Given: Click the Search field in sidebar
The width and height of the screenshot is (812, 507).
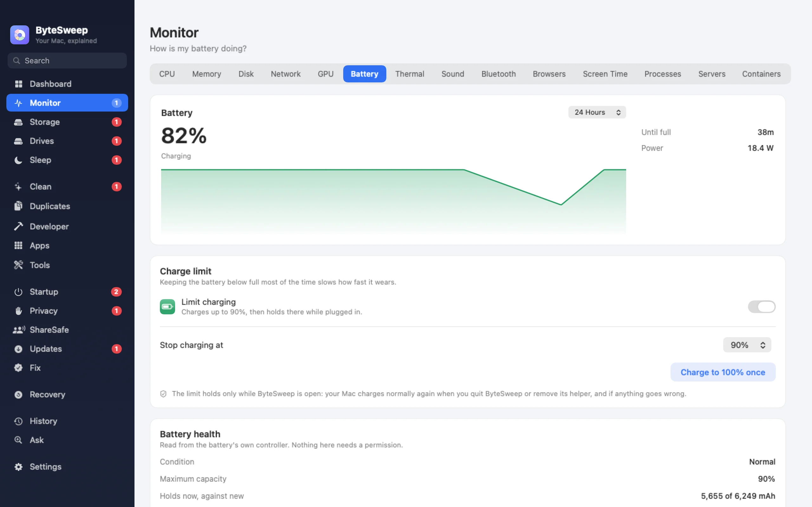Looking at the screenshot, I should click(67, 61).
